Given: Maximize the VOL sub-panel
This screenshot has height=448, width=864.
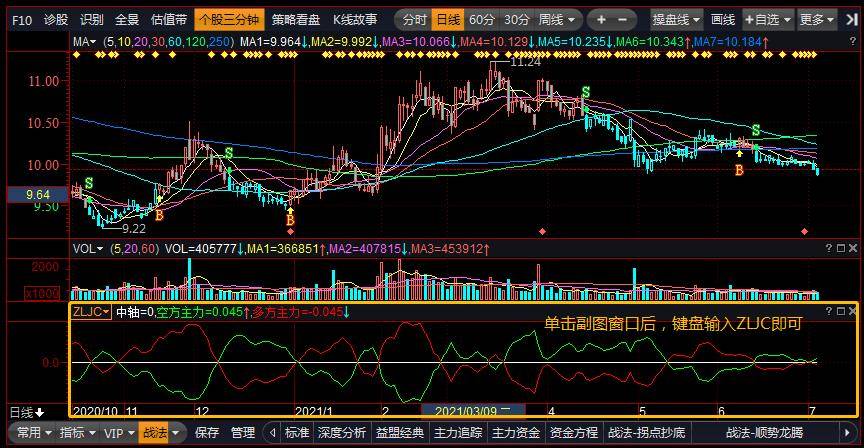Looking at the screenshot, I should (841, 249).
